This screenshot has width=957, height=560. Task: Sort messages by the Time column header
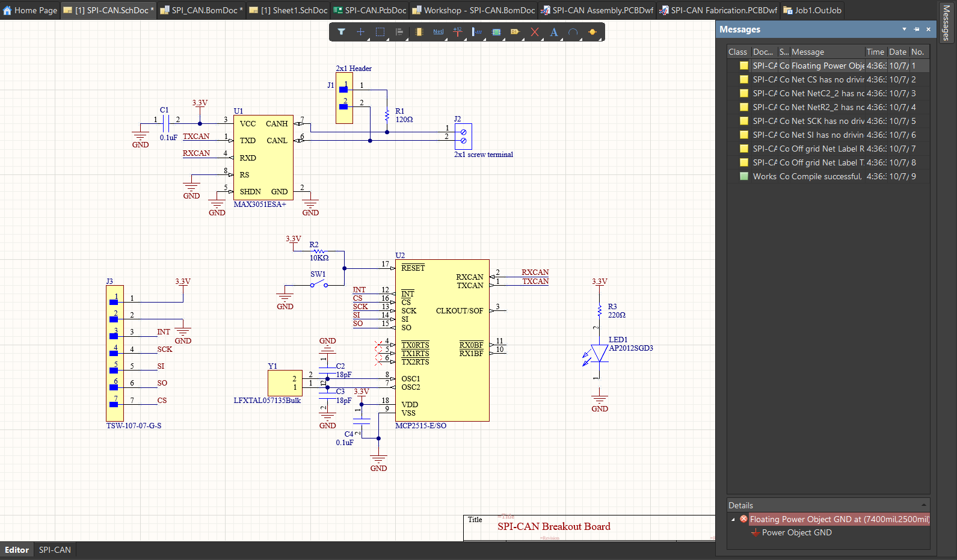[x=876, y=52]
